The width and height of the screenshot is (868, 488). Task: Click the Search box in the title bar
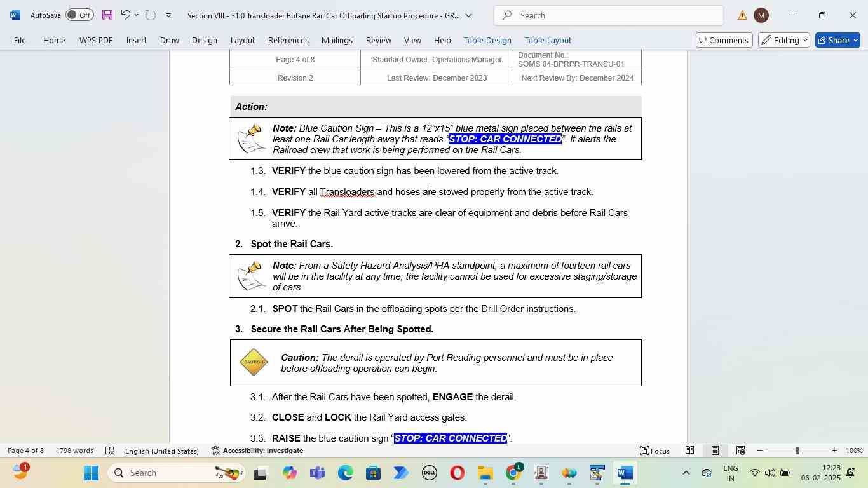tap(608, 15)
